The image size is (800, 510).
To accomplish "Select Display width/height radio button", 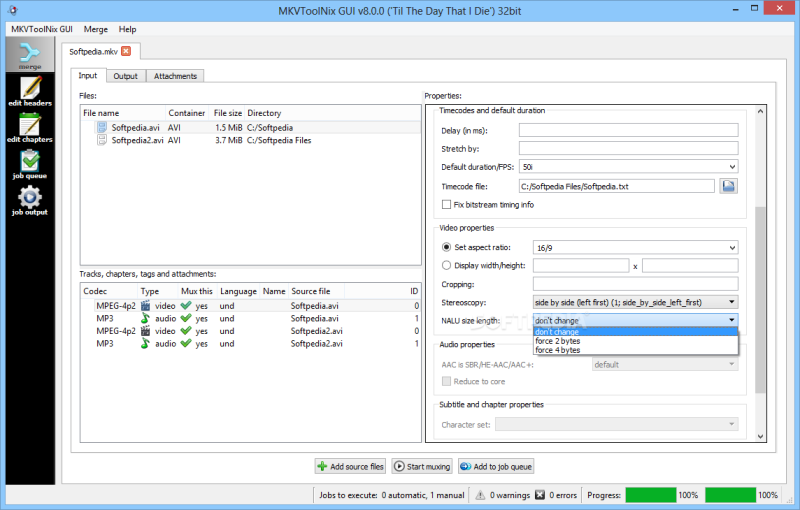I will (x=446, y=265).
